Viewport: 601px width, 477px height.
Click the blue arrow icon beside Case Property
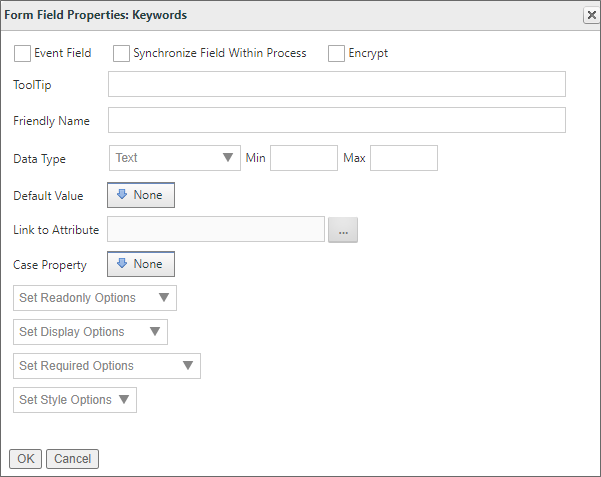click(123, 264)
